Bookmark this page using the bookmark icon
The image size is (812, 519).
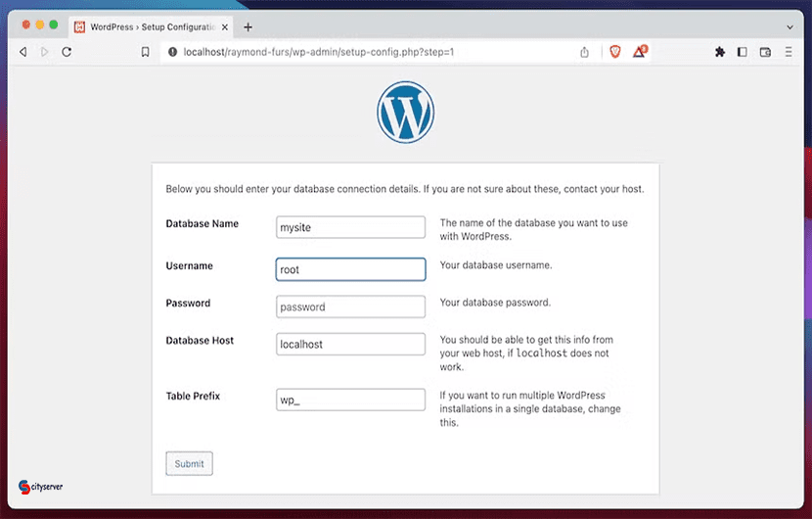click(x=146, y=52)
